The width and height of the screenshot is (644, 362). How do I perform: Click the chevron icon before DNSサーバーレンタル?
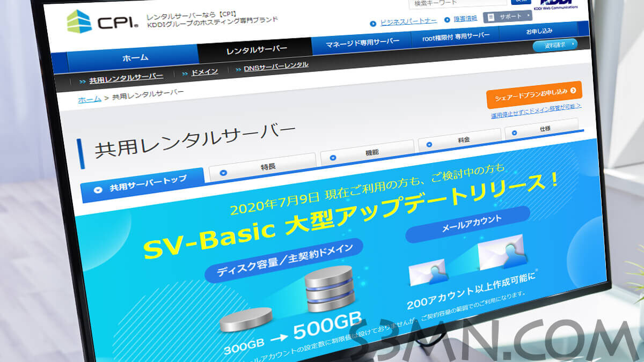point(238,69)
